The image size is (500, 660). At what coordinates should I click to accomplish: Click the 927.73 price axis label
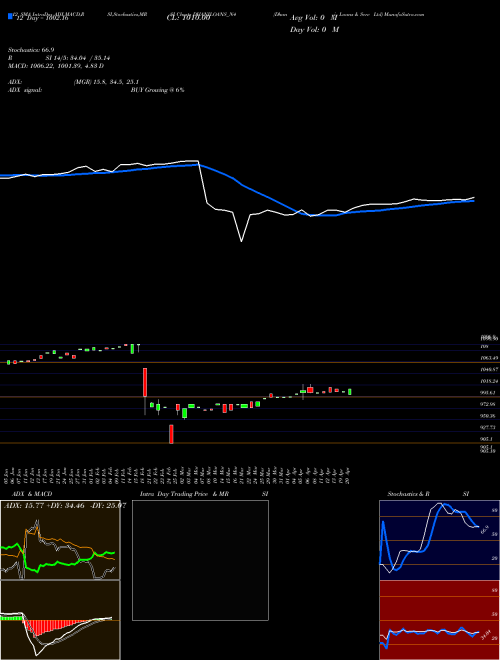click(490, 427)
